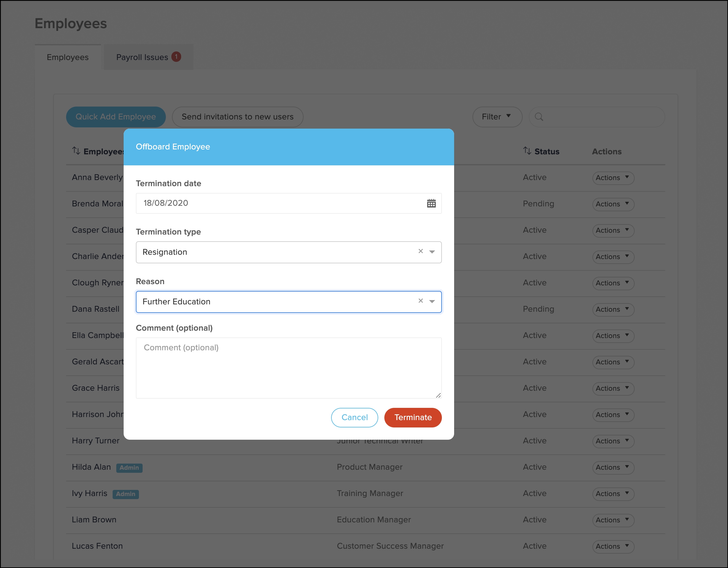Open Actions dropdown for Hilda Alan row
This screenshot has height=568, width=728.
coord(613,467)
